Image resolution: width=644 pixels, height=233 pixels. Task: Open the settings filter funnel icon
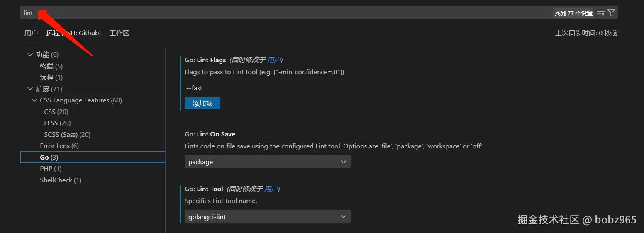(611, 13)
